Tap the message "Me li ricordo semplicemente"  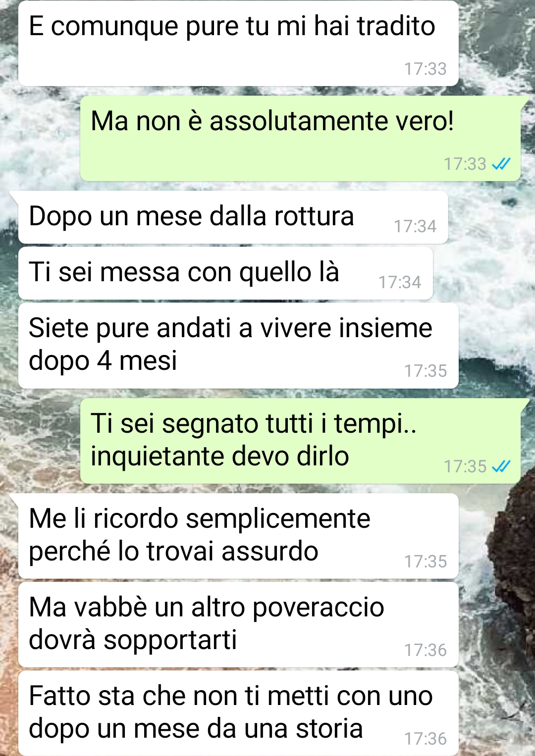(x=238, y=536)
